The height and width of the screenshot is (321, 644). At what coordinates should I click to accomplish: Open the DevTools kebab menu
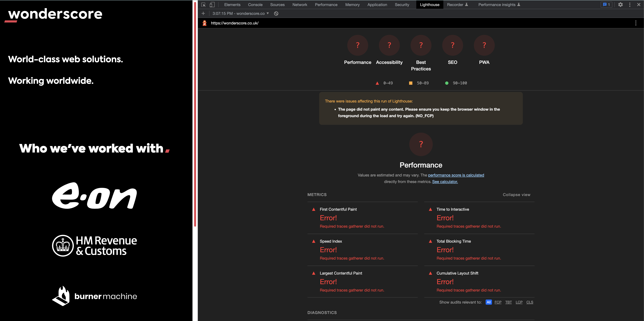630,5
